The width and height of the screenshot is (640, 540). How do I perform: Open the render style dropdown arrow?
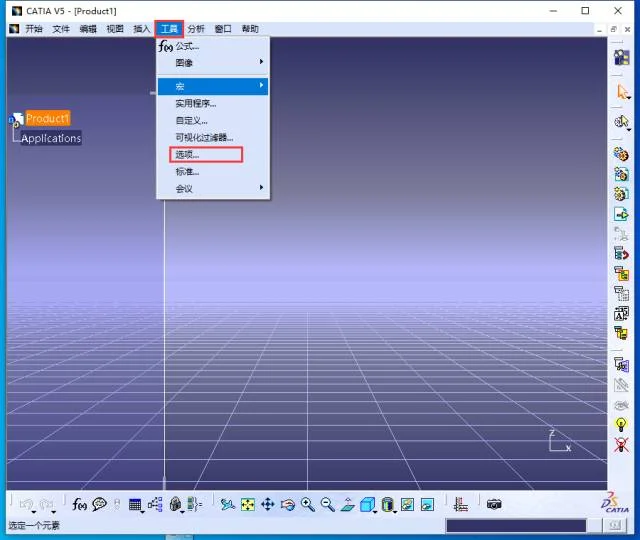click(395, 512)
